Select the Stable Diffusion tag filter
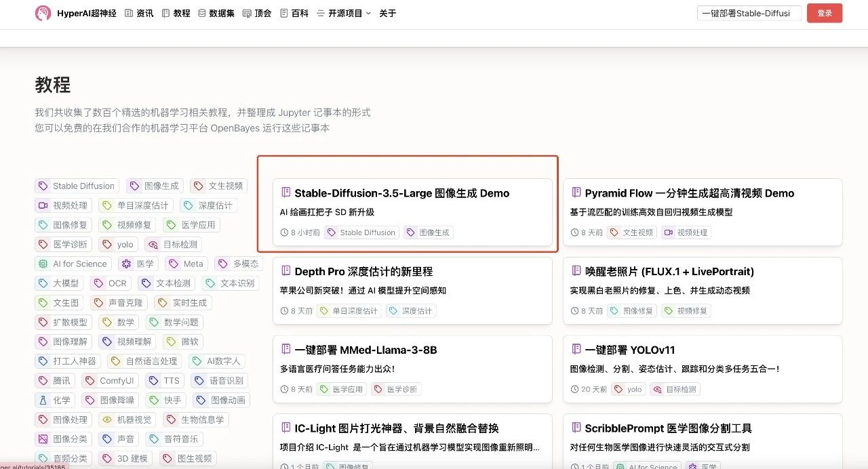 [x=77, y=186]
